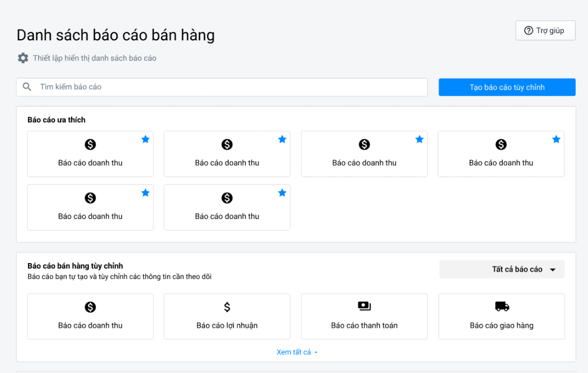Open the 'Báo cáo lợi nhuận' card

click(x=227, y=317)
